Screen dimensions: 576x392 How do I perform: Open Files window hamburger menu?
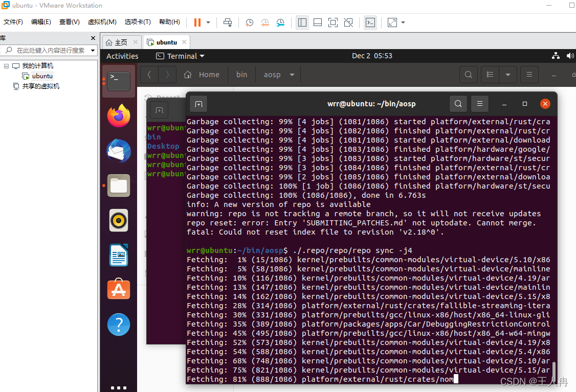pyautogui.click(x=529, y=75)
